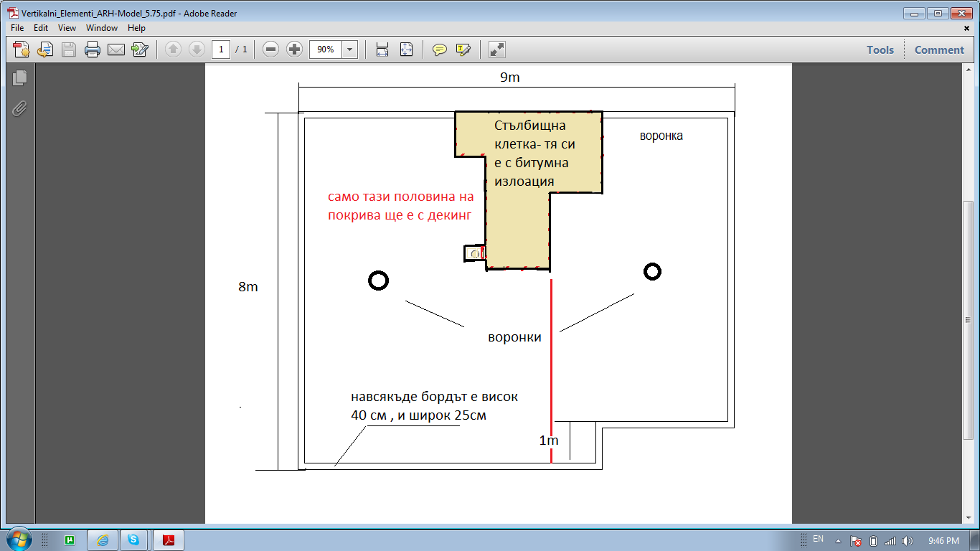Open the View menu
Viewport: 980px width, 551px height.
coord(67,28)
